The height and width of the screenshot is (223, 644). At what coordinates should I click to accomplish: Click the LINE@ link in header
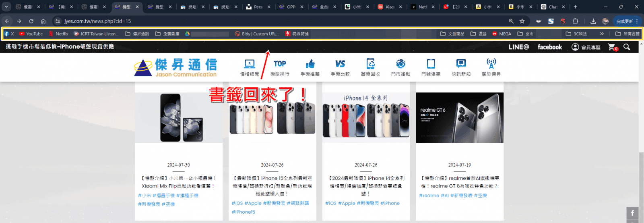518,47
